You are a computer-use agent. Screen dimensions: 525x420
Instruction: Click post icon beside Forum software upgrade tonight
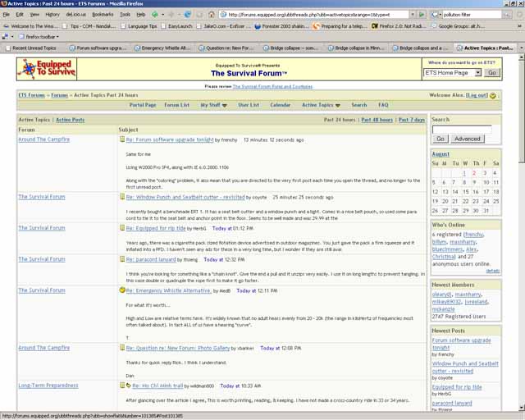click(x=122, y=139)
